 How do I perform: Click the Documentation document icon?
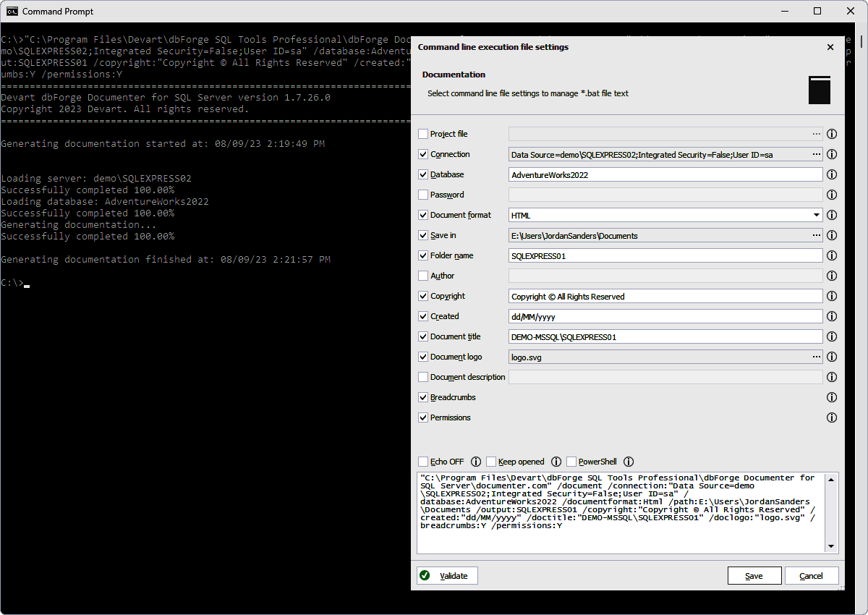coord(819,90)
